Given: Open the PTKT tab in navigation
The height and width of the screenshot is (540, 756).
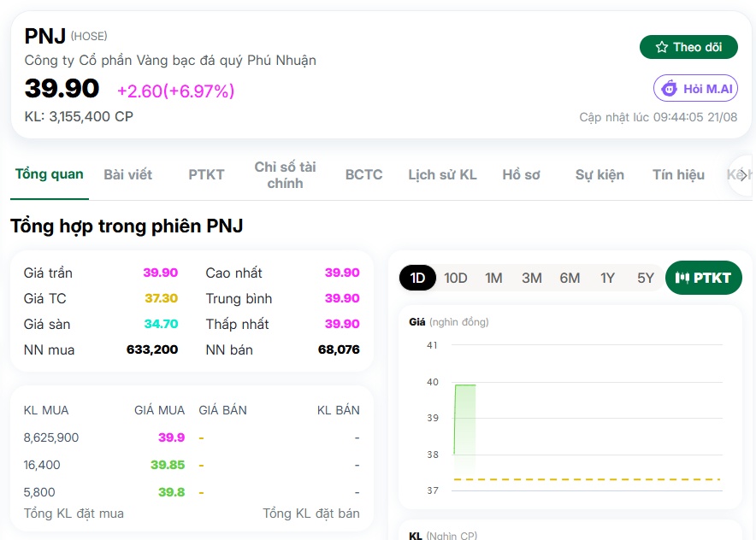Looking at the screenshot, I should (206, 174).
